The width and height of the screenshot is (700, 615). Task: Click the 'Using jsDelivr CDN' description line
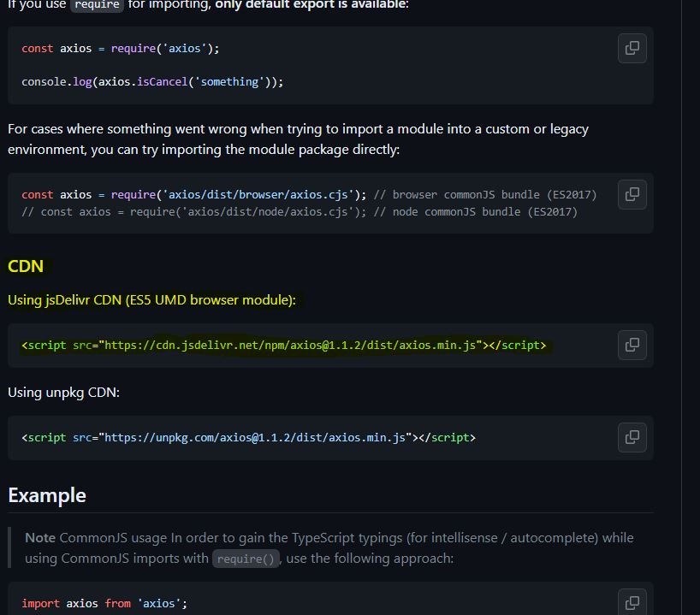coord(151,300)
